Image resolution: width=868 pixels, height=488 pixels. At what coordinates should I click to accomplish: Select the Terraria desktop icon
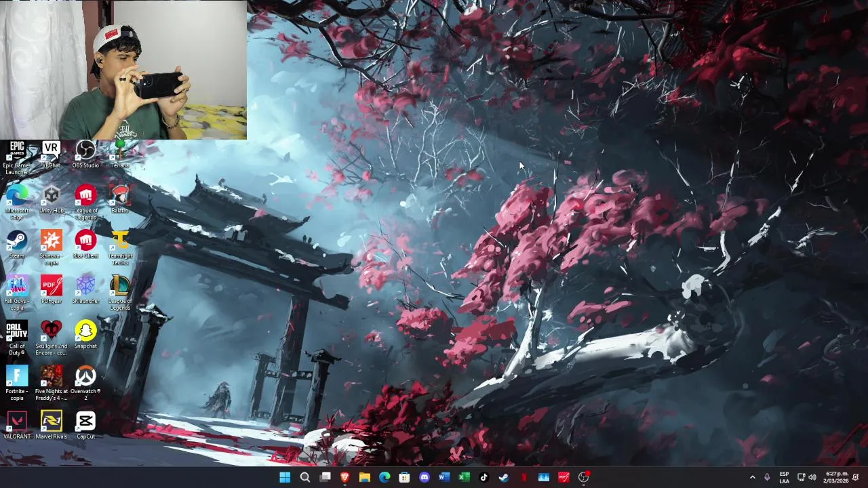[x=120, y=155]
